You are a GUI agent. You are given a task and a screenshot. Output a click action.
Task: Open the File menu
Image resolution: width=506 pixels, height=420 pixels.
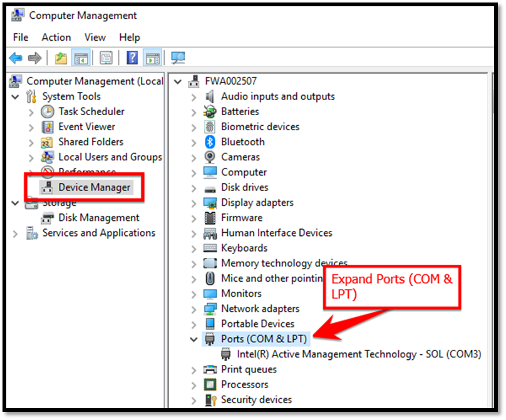tap(21, 38)
